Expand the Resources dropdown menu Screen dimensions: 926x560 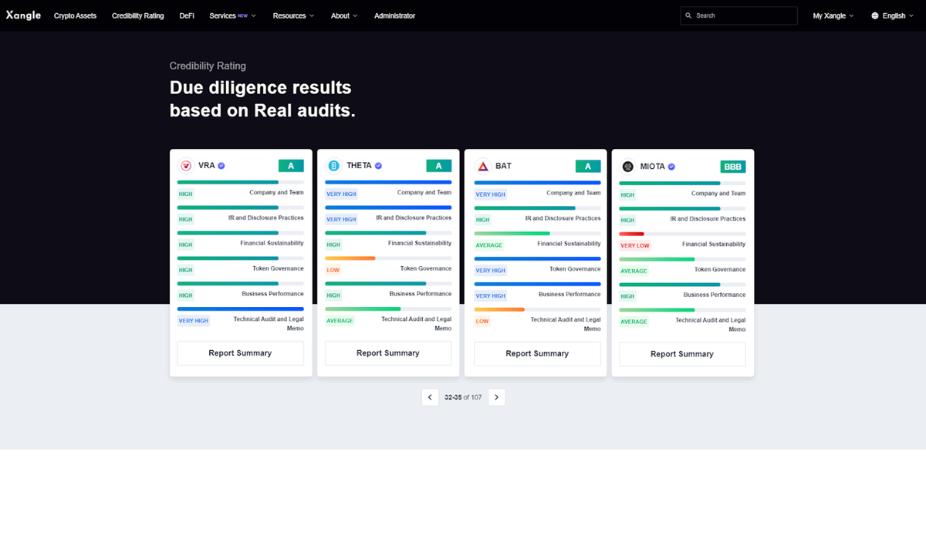[293, 15]
